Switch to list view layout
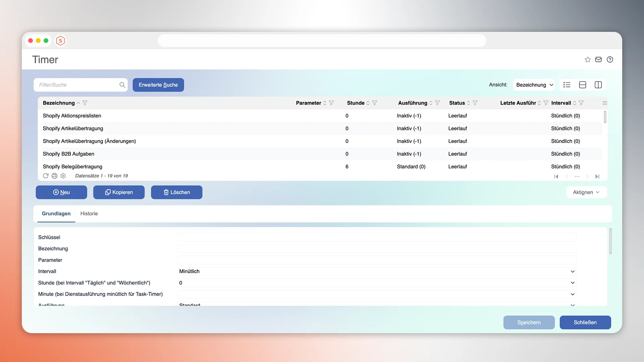 tap(567, 85)
